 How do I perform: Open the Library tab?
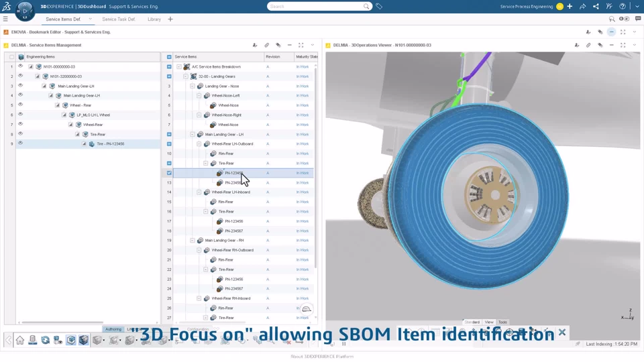tap(154, 19)
